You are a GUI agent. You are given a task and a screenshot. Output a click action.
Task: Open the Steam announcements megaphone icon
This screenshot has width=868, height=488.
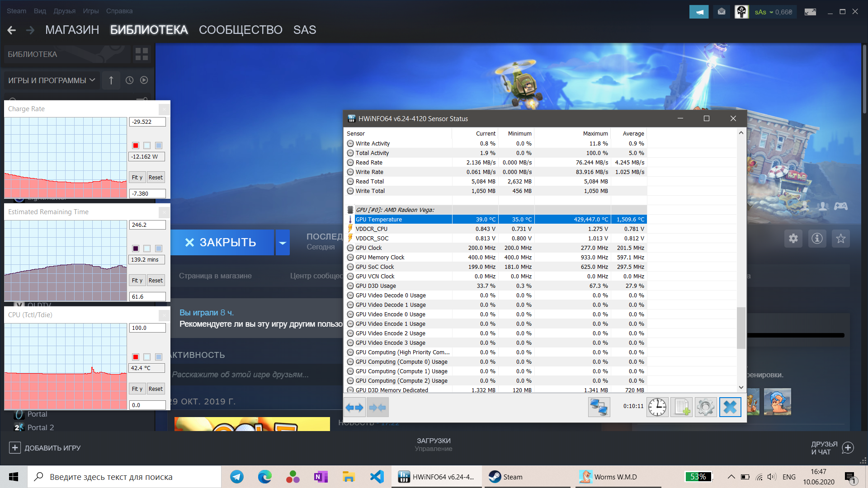tap(699, 12)
